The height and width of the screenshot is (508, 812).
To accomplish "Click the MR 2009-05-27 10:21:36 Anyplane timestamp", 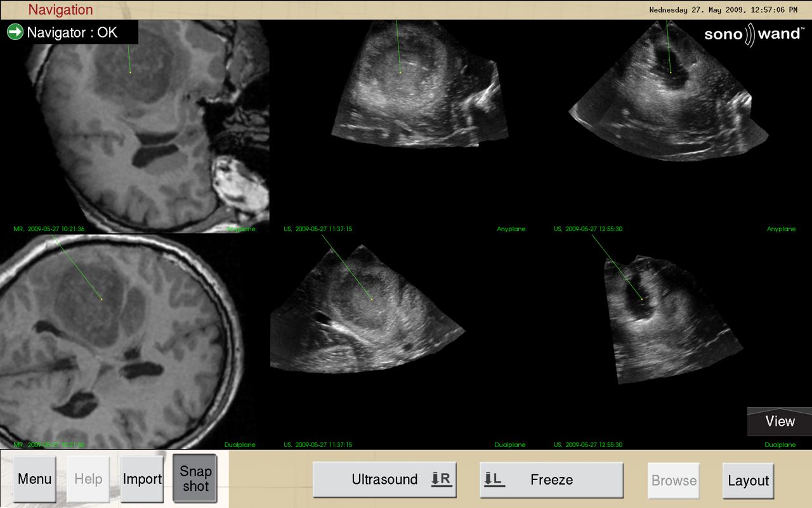I will 49,229.
